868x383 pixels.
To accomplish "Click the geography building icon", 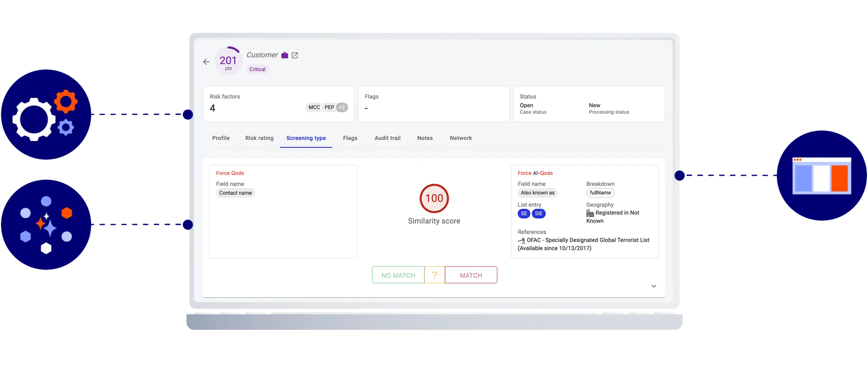I will (x=590, y=213).
